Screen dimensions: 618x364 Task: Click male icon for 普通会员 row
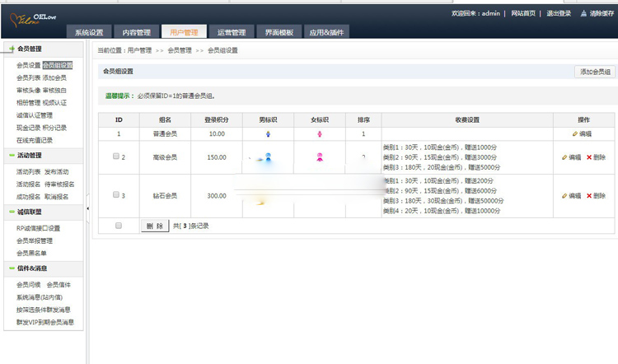[268, 133]
